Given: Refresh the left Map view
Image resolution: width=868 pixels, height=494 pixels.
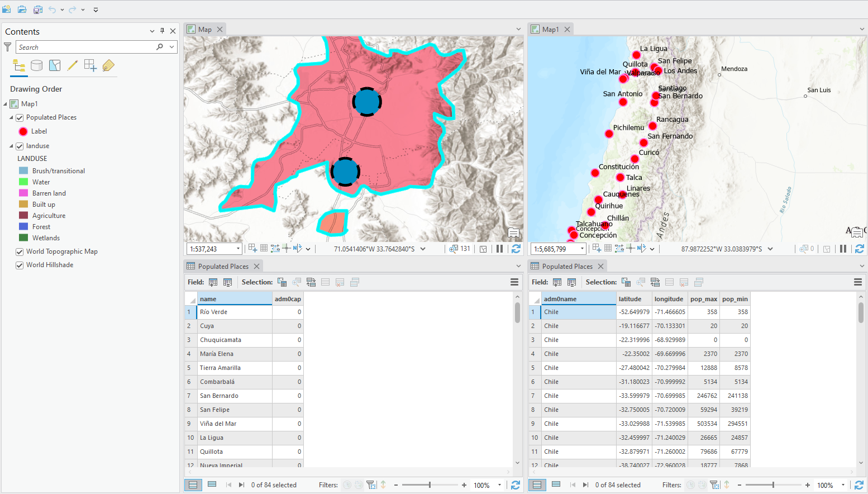Looking at the screenshot, I should point(515,249).
